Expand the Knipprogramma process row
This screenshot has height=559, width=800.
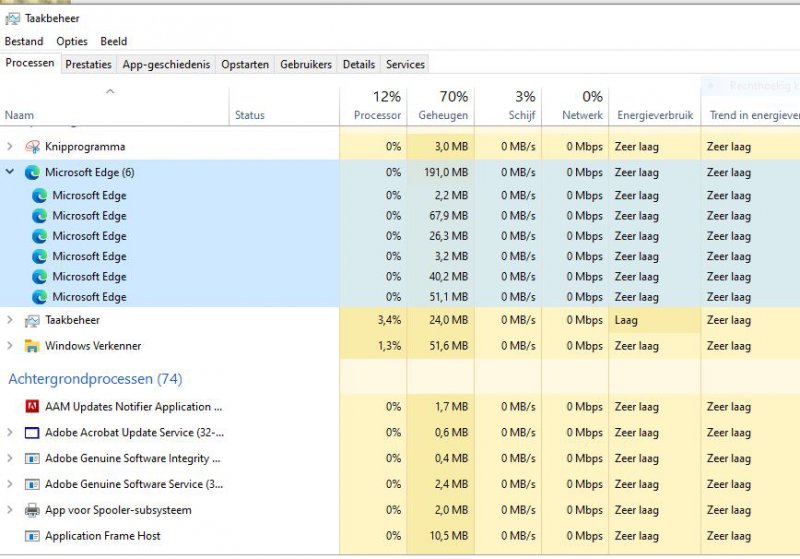click(10, 147)
